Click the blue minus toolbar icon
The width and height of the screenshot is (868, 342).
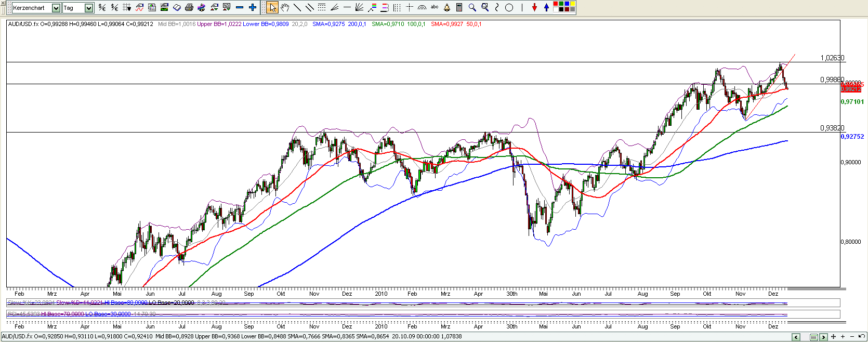click(x=240, y=7)
